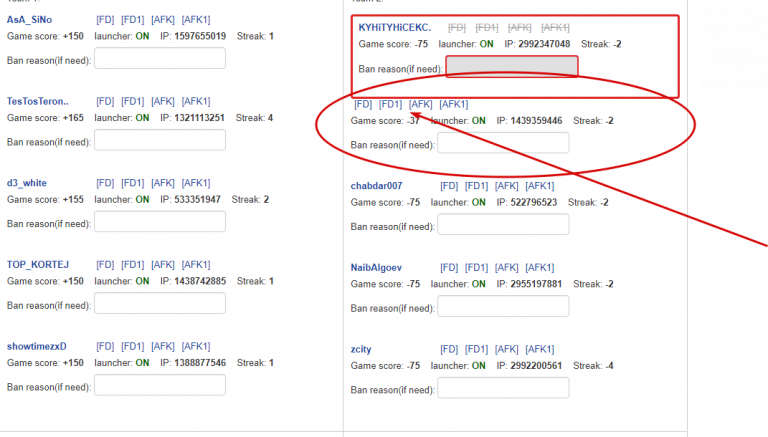Click AFK link for showtimezxD
This screenshot has width=768, height=437.
[163, 346]
